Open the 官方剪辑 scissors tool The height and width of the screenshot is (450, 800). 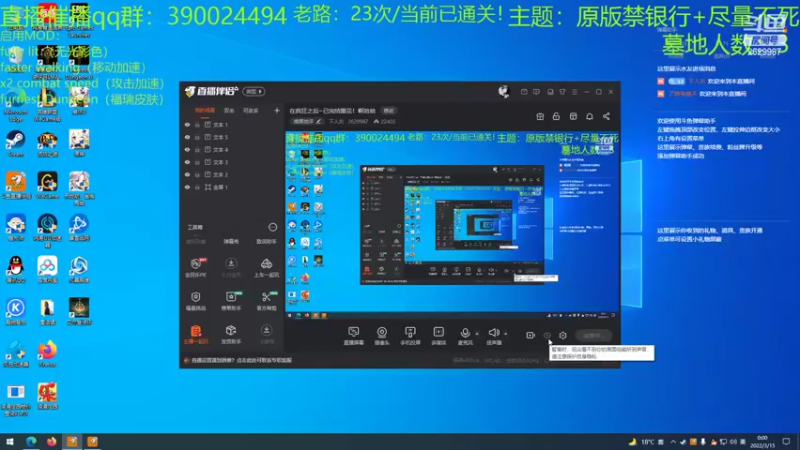point(266,301)
